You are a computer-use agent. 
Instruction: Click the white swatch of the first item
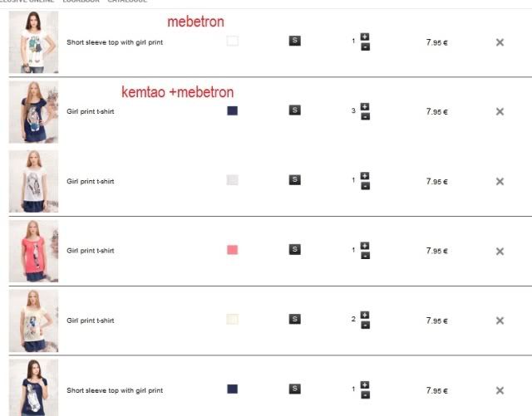[x=232, y=40]
